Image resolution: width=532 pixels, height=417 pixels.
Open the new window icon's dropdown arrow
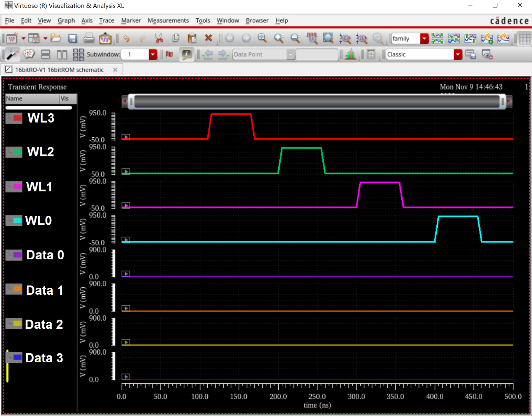[x=23, y=38]
